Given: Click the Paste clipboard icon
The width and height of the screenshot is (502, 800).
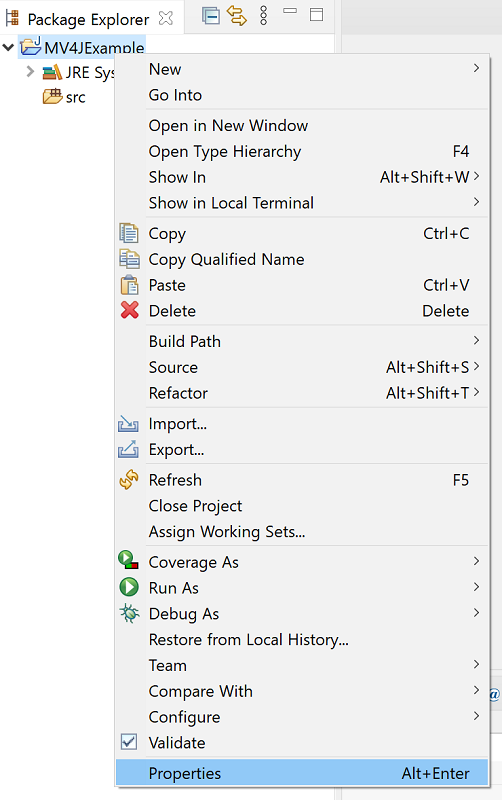Looking at the screenshot, I should [x=129, y=285].
